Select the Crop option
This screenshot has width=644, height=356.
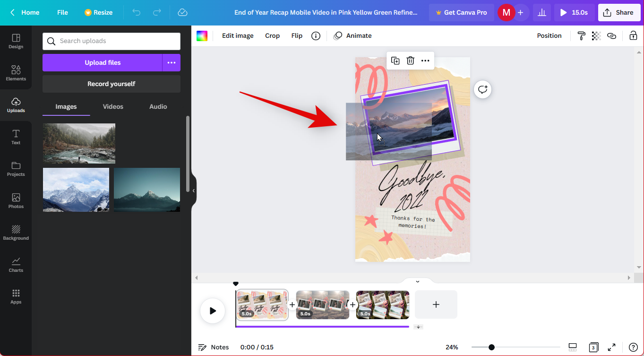[x=272, y=36]
